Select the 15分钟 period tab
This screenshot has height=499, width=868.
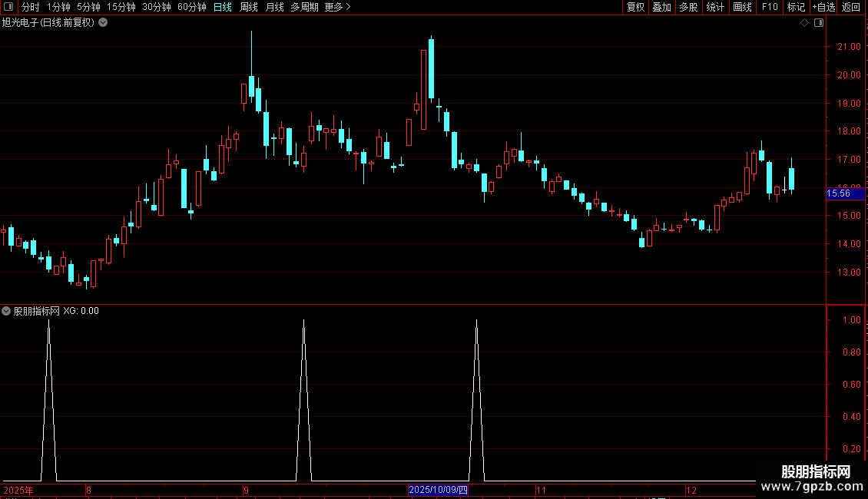click(x=121, y=7)
